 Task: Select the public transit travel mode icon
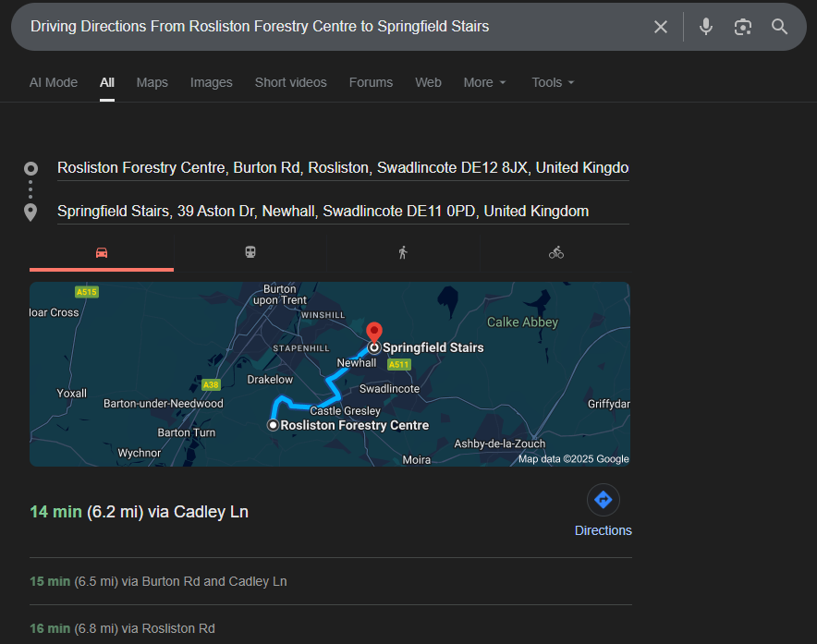(250, 250)
